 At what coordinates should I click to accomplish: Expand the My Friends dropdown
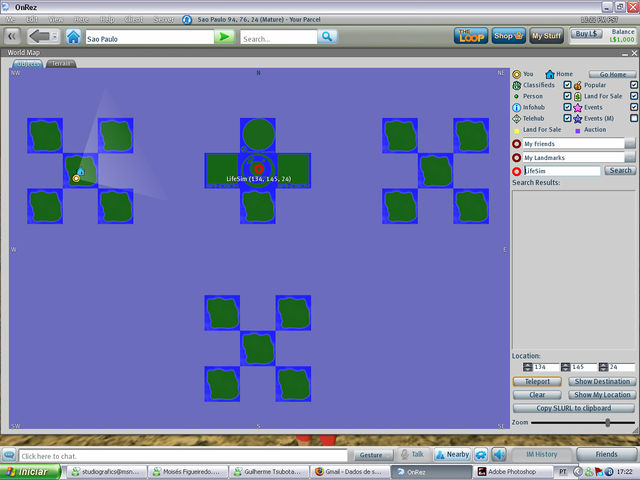click(630, 144)
